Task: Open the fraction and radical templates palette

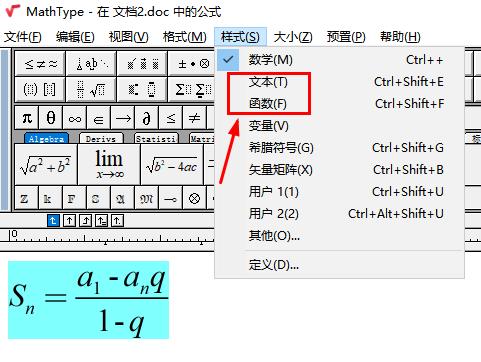Action: (x=91, y=89)
